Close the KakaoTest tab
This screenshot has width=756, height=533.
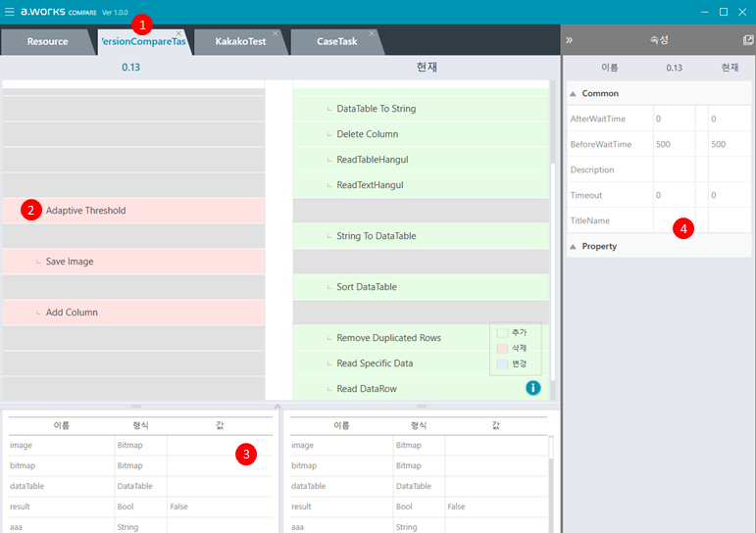coord(276,33)
